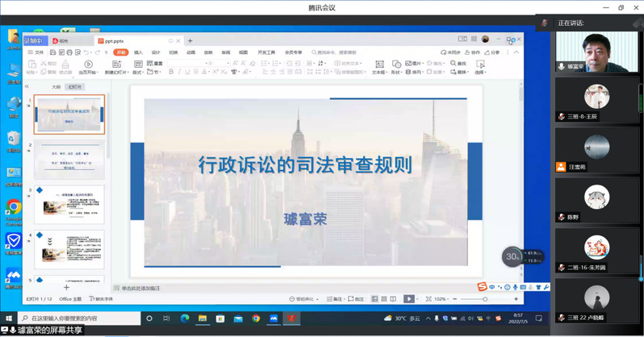
Task: Open the 文件 menu
Action: pyautogui.click(x=36, y=52)
